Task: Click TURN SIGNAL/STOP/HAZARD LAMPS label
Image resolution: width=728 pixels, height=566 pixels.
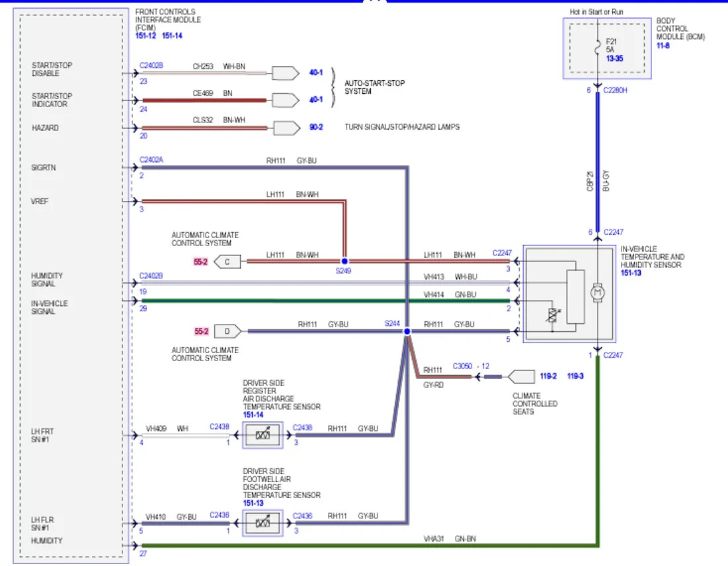Action: pos(402,127)
